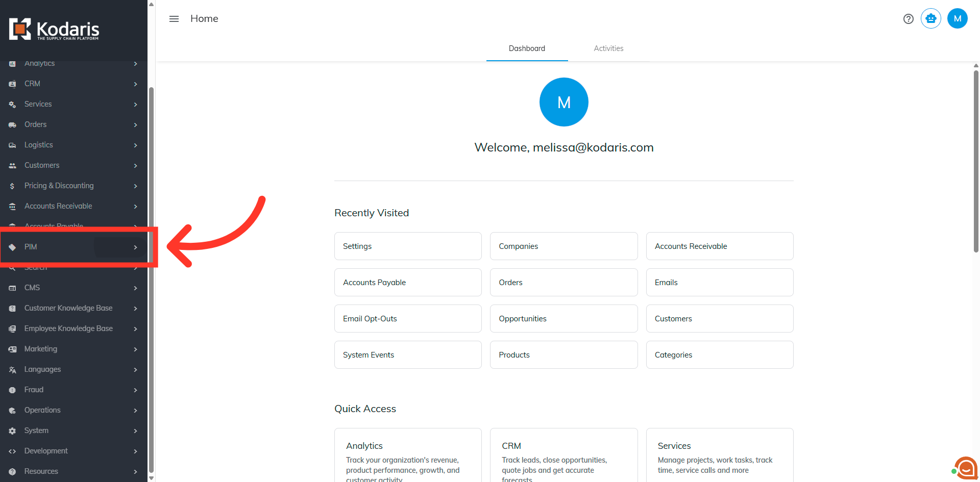This screenshot has height=482, width=980.
Task: Open the Email Opt-Outs card
Action: tap(408, 319)
